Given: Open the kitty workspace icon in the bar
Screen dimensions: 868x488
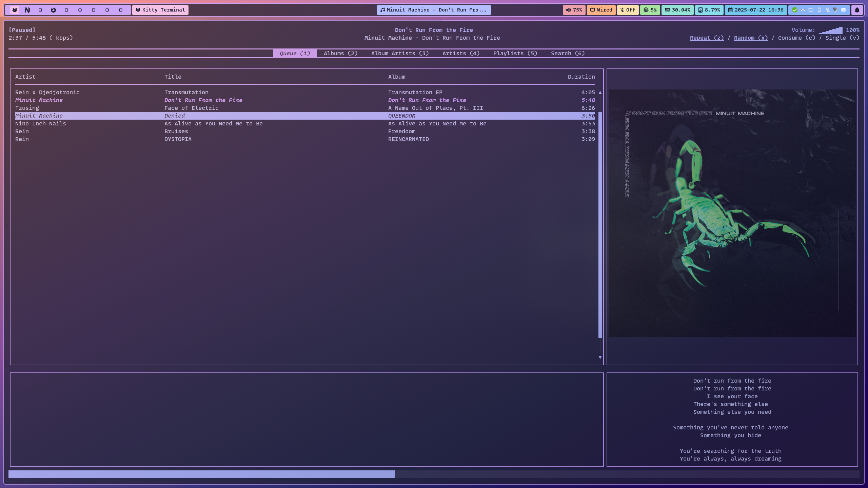Looking at the screenshot, I should [15, 10].
